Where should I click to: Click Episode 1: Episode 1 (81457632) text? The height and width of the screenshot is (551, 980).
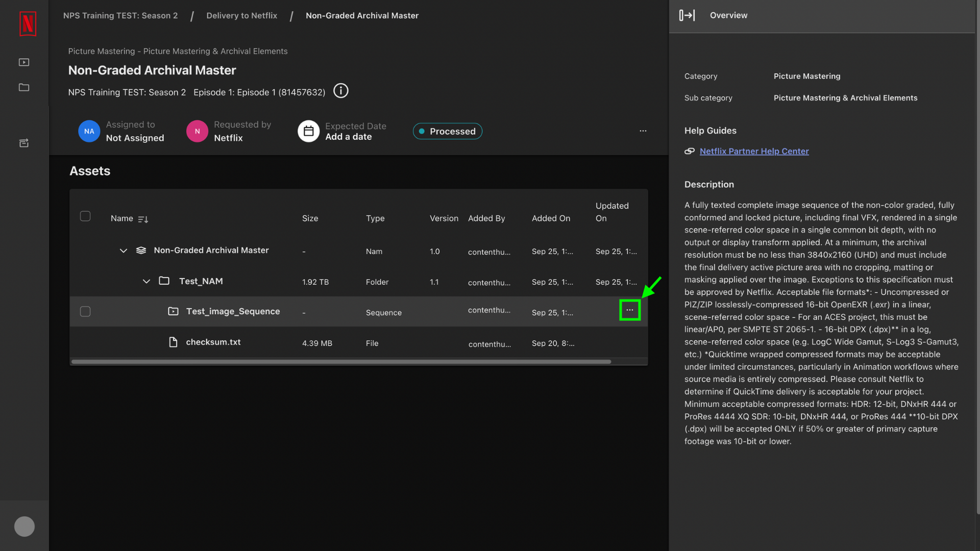(x=259, y=92)
